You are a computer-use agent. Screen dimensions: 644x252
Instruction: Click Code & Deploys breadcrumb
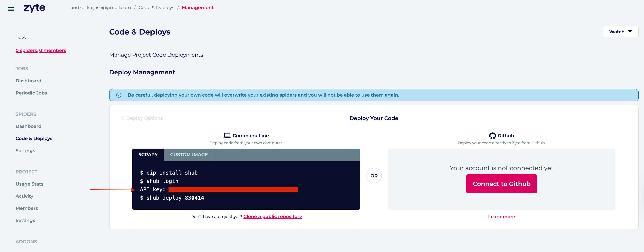[156, 7]
